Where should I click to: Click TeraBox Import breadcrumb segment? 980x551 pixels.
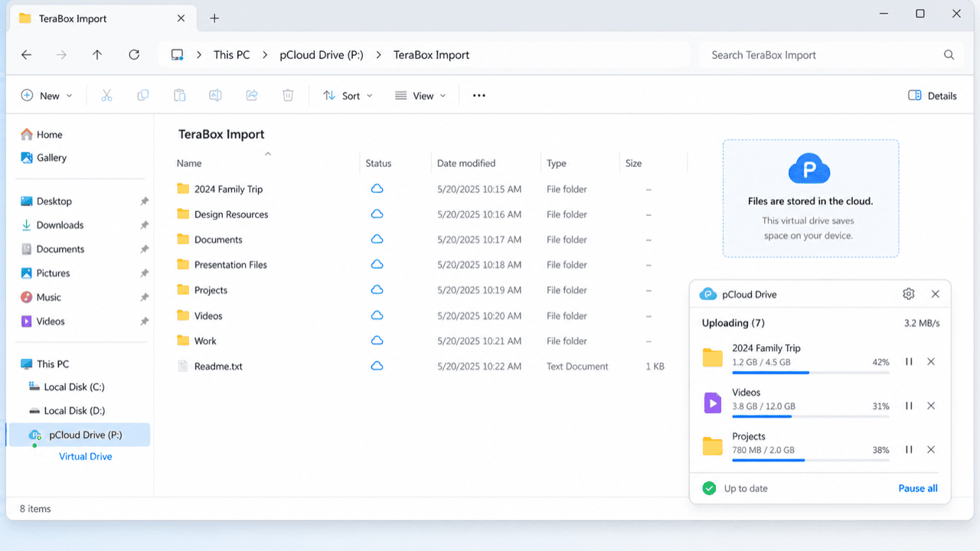pos(432,55)
